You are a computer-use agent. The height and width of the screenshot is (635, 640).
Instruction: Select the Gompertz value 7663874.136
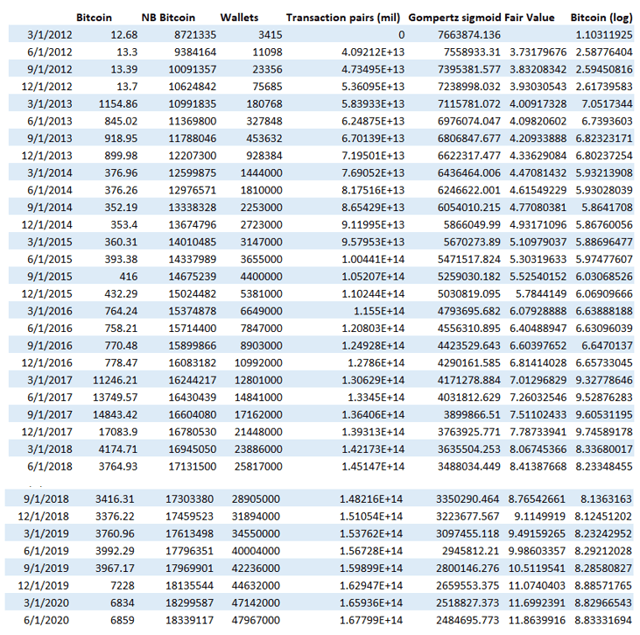click(469, 35)
